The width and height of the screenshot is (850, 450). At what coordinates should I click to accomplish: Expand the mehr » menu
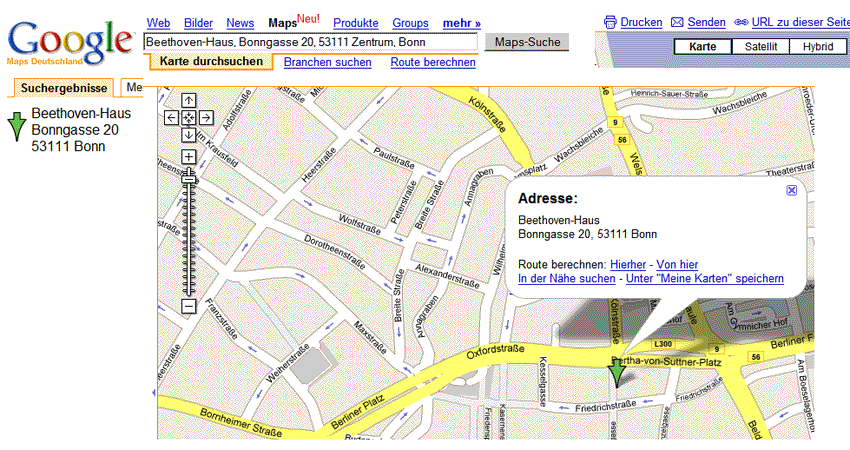462,23
